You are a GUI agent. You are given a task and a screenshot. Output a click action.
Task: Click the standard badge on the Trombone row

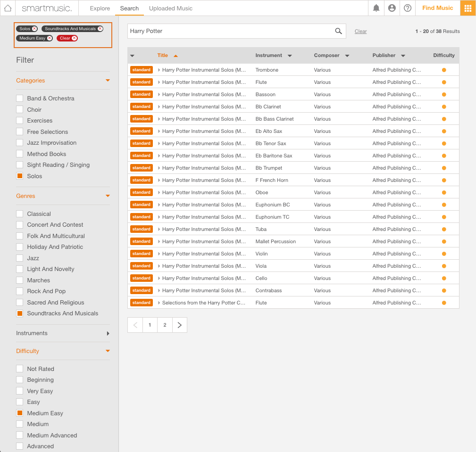pos(141,70)
